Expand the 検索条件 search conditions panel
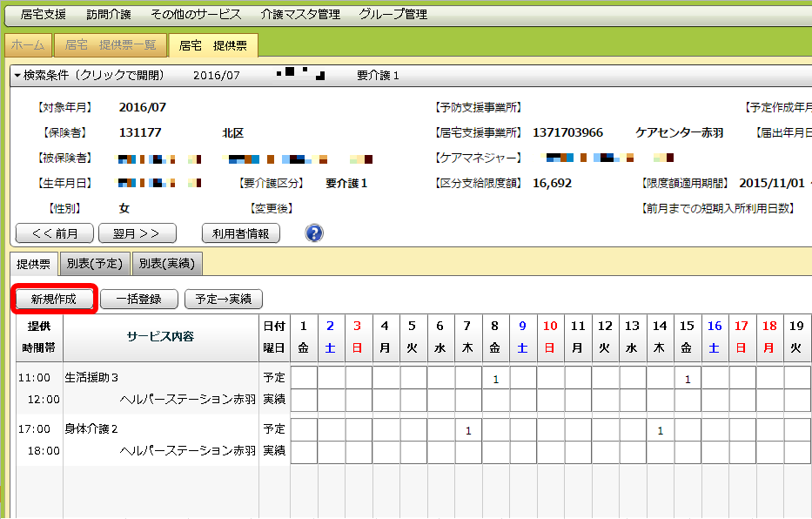The image size is (812, 519). [90, 76]
